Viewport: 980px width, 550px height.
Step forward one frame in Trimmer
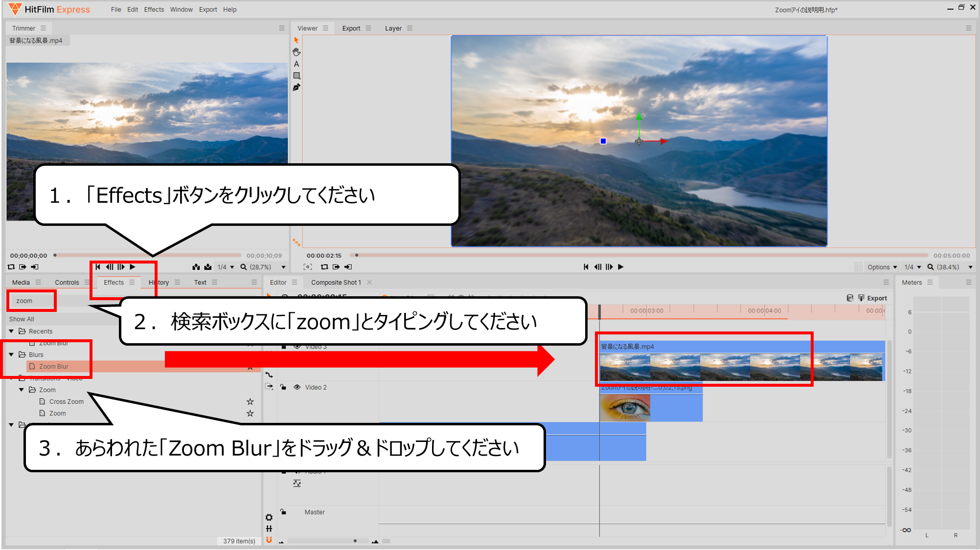point(121,267)
